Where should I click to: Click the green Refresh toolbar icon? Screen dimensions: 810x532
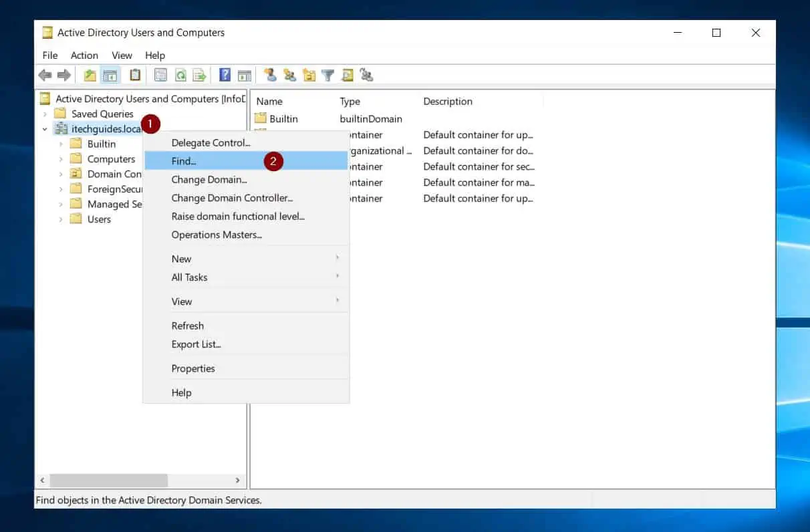pos(180,76)
